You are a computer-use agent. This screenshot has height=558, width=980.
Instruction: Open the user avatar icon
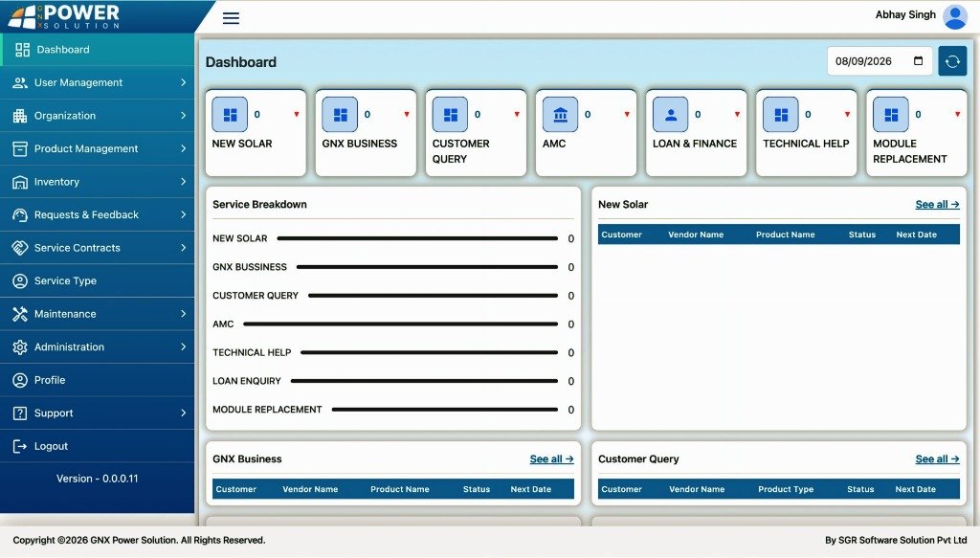point(954,17)
